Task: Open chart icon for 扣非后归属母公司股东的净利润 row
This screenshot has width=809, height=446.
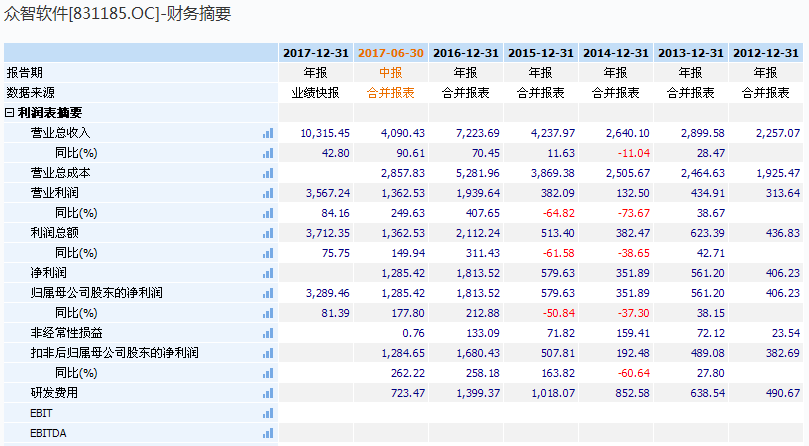Action: pos(268,353)
